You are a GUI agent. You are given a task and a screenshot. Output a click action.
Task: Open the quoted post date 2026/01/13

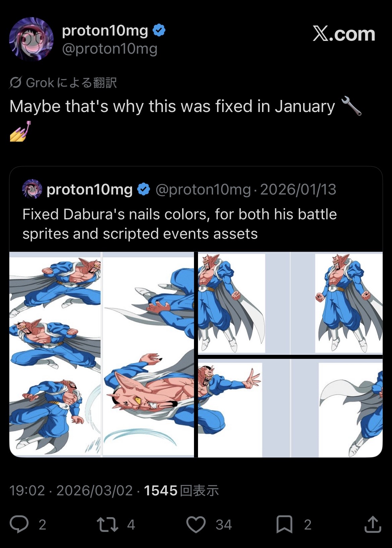click(298, 189)
